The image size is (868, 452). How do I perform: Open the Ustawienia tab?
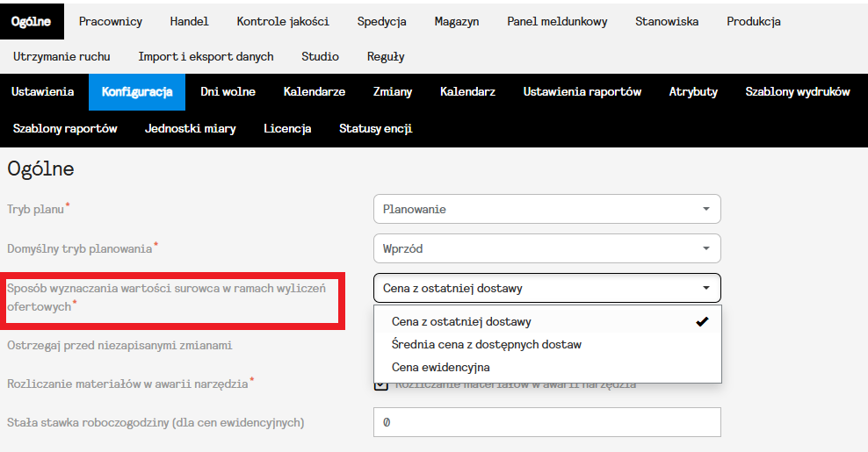(42, 91)
